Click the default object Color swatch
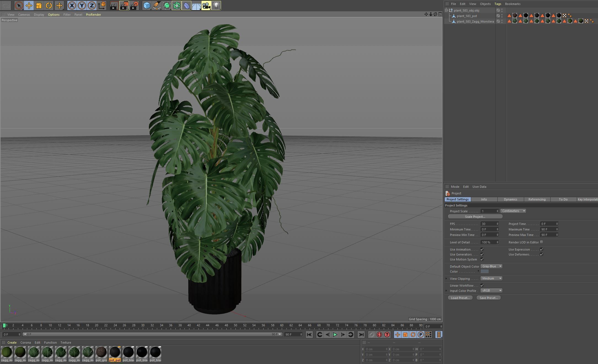This screenshot has height=364, width=598. pos(484,271)
